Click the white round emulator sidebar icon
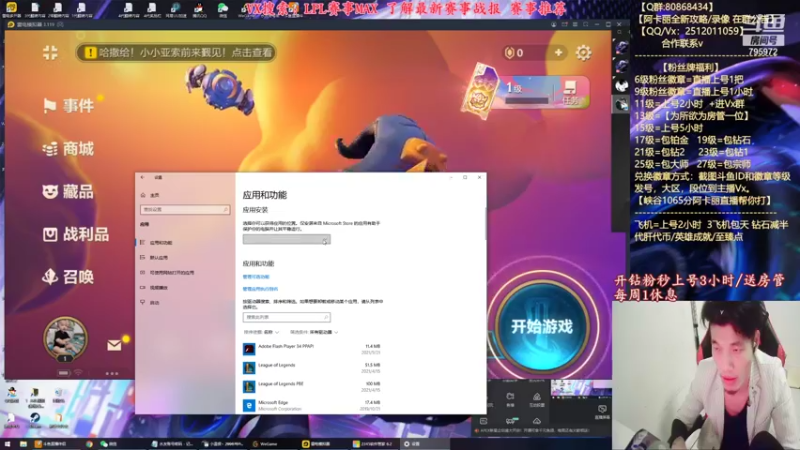Screen dimensions: 800x450 click(x=621, y=85)
